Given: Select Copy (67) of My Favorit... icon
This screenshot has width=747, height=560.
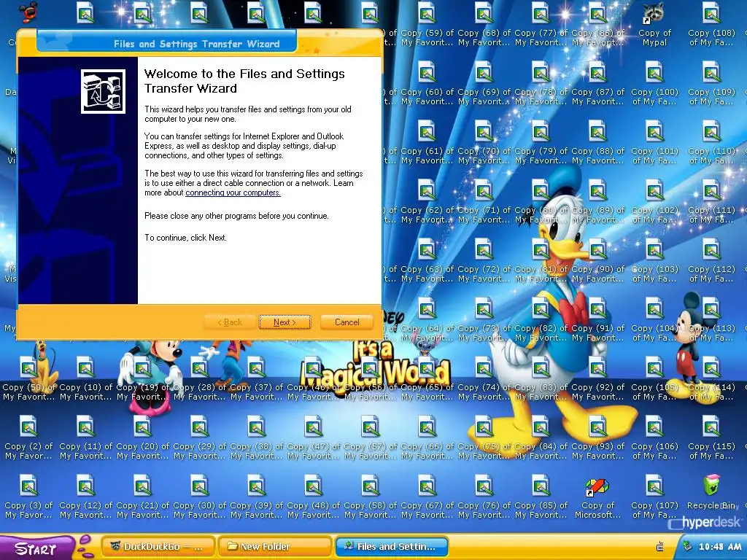Looking at the screenshot, I should pos(427,485).
